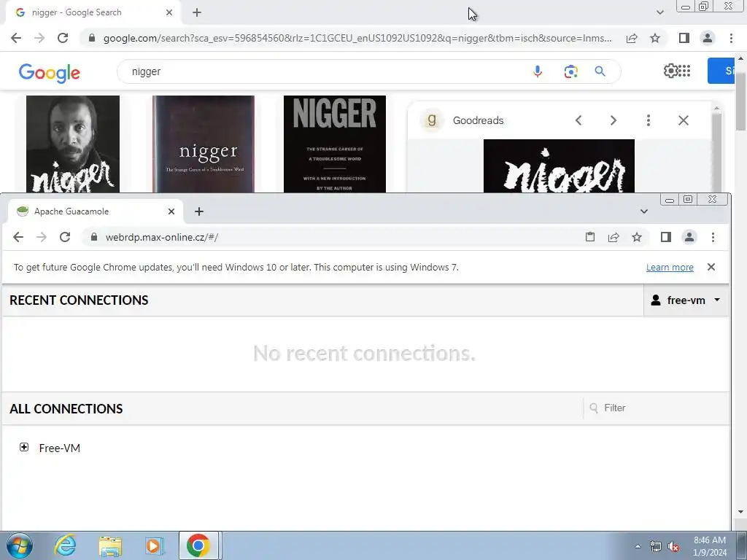The height and width of the screenshot is (560, 747).
Task: Reload the Google Search page
Action: [63, 38]
